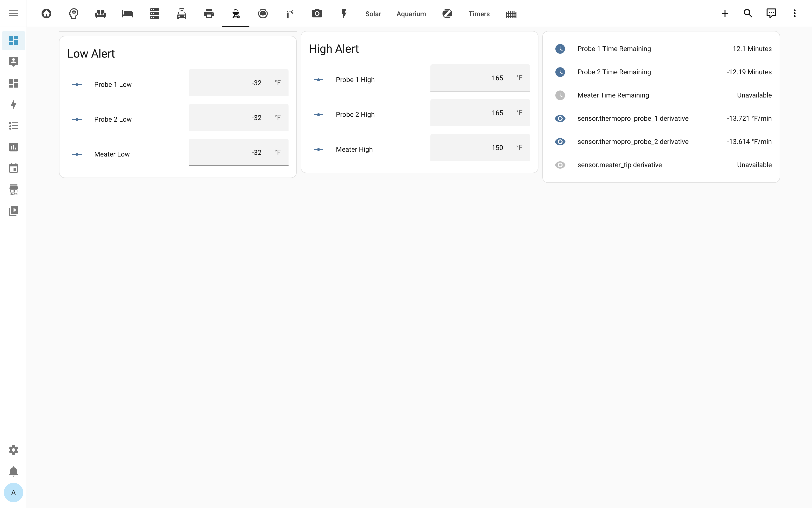Screen dimensions: 812x508
Task: Click slider icon beside Probe 1 Low
Action: click(x=77, y=85)
